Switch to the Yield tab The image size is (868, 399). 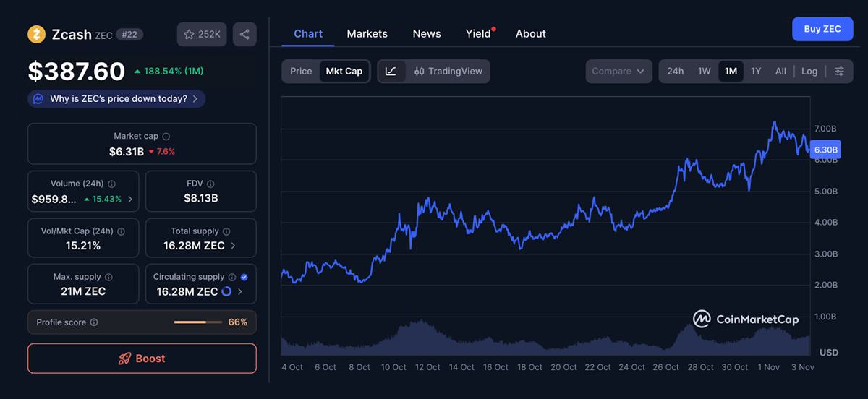[x=478, y=34]
